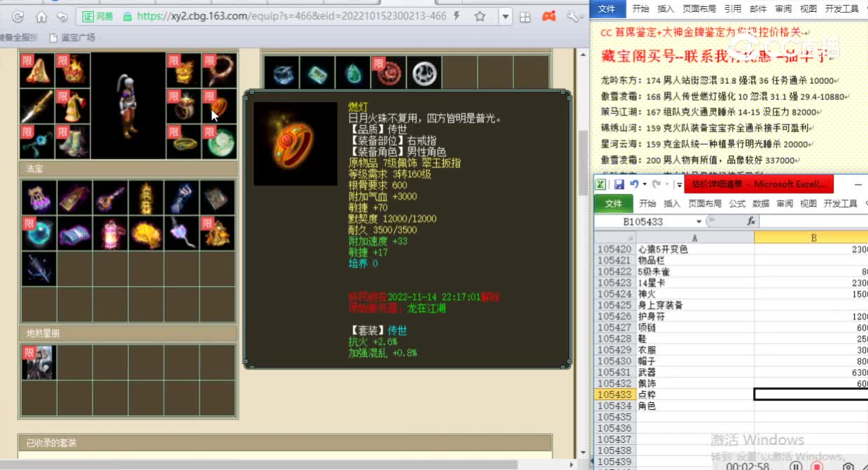This screenshot has width=868, height=470.
Task: Open the red gamepad extension icon
Action: coord(549,16)
